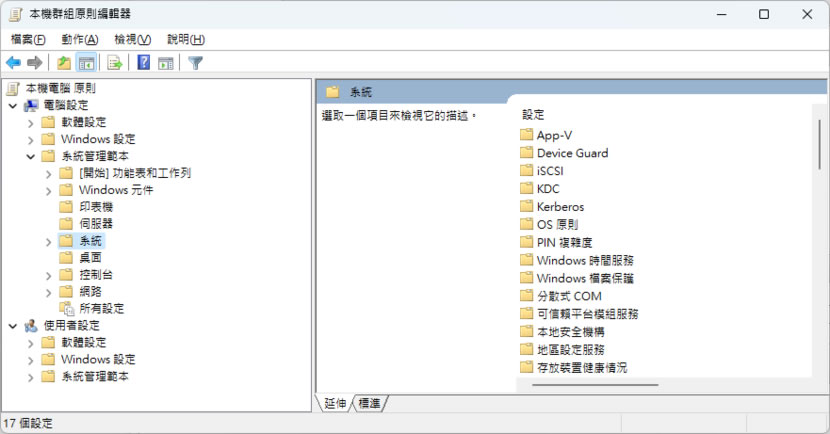
Task: Open the 檢視(V) menu
Action: (x=132, y=39)
